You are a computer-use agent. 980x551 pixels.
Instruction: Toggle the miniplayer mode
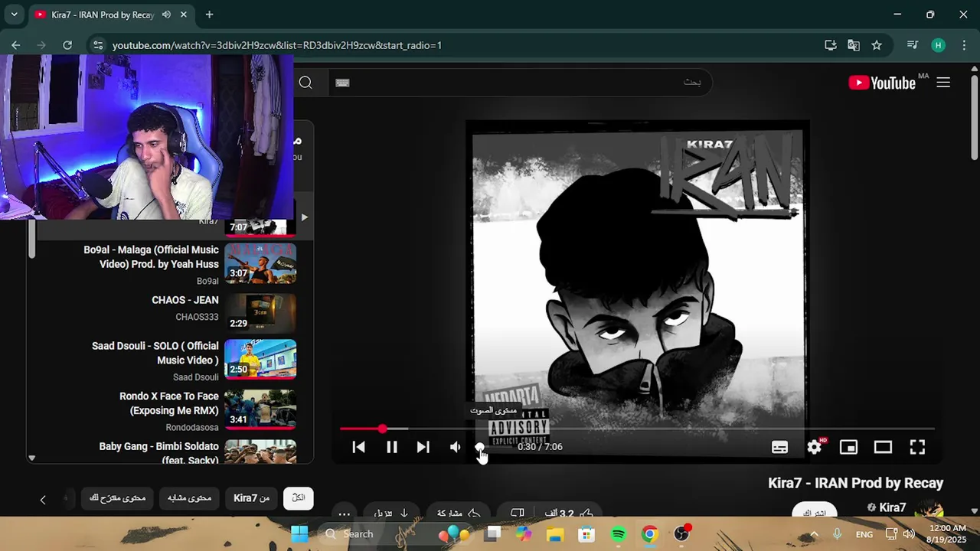click(x=848, y=447)
